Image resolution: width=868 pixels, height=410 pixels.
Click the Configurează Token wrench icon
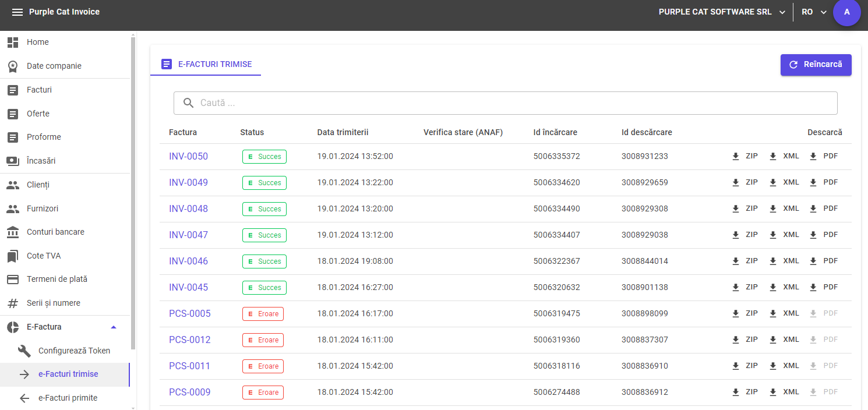(x=24, y=351)
